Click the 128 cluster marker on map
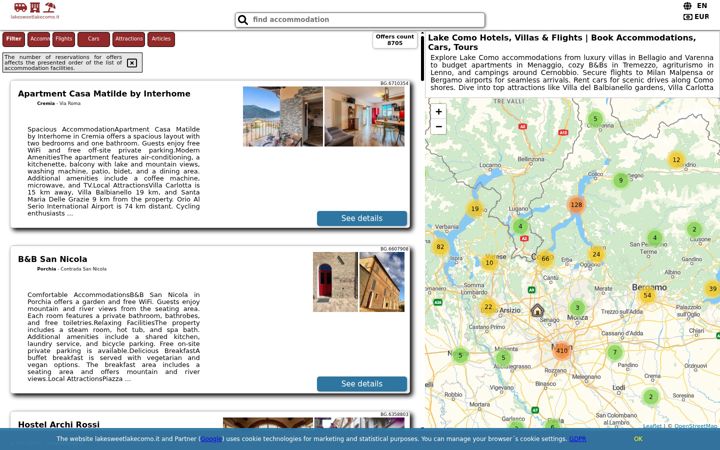 pyautogui.click(x=576, y=205)
